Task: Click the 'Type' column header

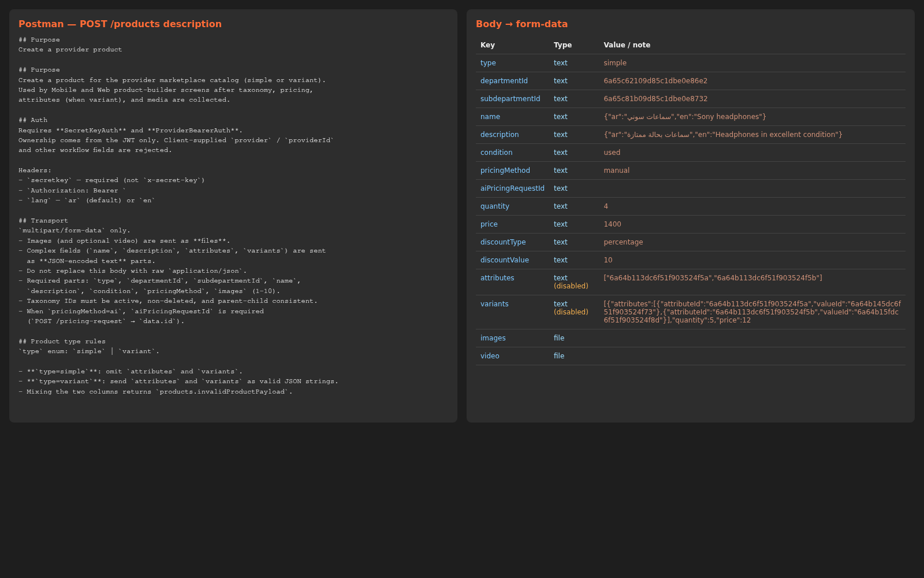Action: [x=562, y=45]
